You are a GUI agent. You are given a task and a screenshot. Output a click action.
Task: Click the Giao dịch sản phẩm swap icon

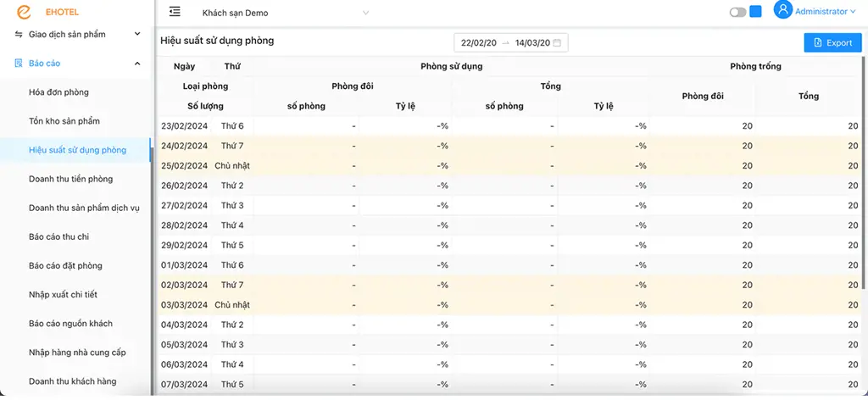coord(19,34)
